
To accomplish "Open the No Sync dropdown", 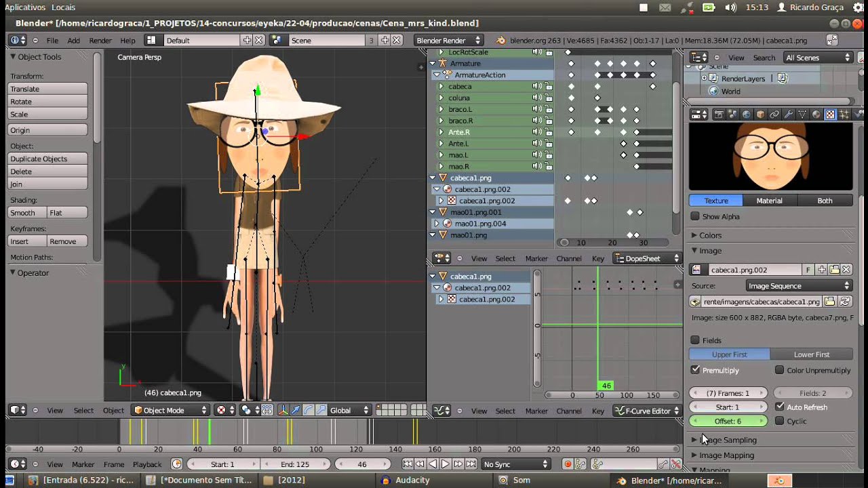I will (515, 464).
